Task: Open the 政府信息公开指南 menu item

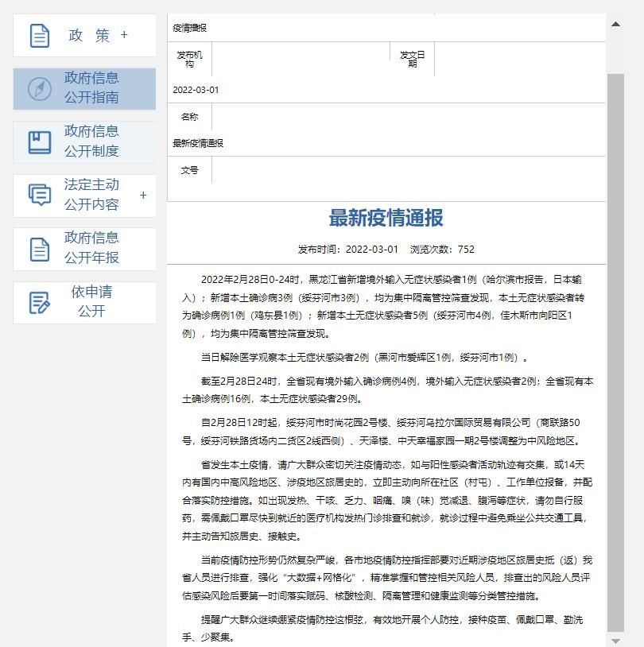Action: pos(91,88)
